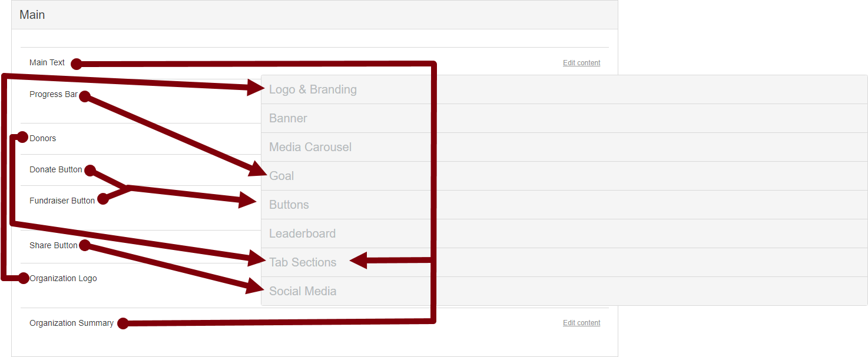Select the Fundraiser Button row label
The height and width of the screenshot is (357, 868).
click(x=62, y=201)
